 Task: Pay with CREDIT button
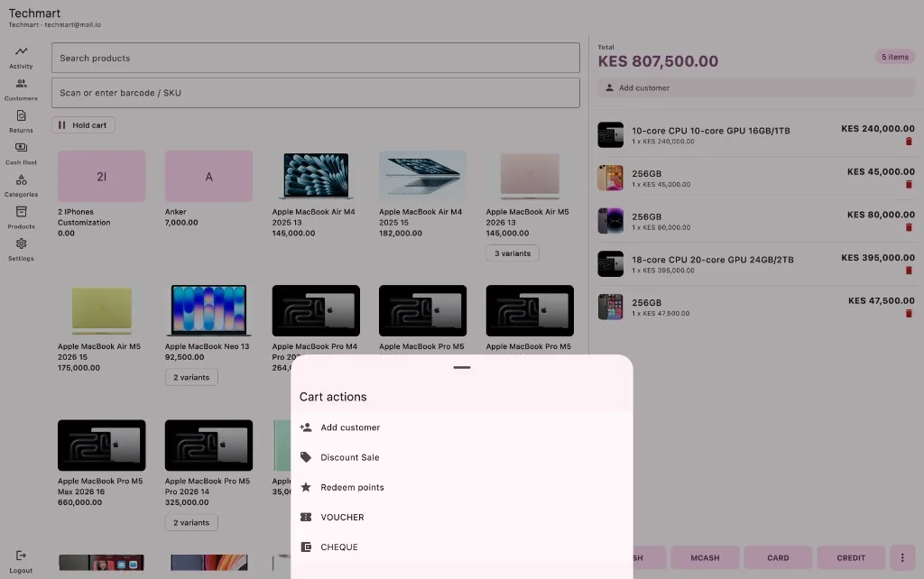pos(851,557)
